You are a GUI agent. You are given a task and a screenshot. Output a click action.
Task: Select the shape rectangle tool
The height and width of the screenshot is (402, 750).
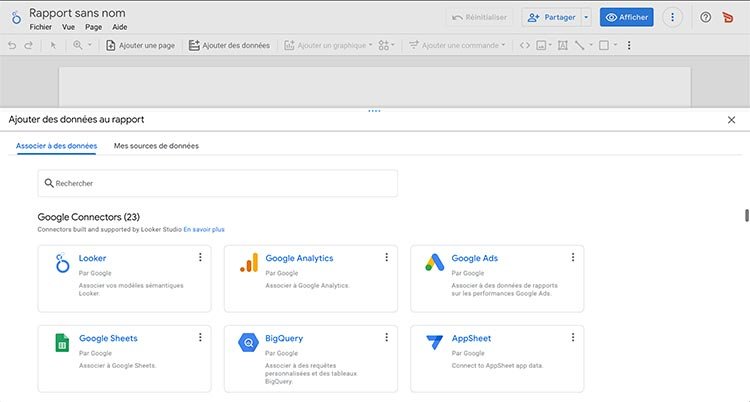click(604, 45)
